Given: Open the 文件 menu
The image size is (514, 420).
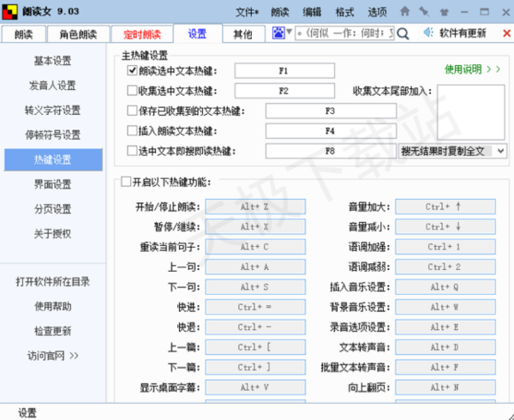Looking at the screenshot, I should click(x=248, y=12).
